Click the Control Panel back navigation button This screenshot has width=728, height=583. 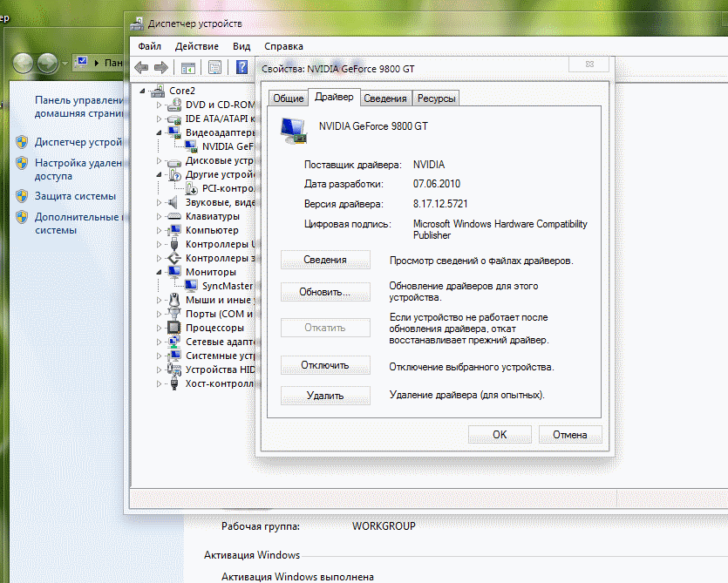(x=23, y=63)
